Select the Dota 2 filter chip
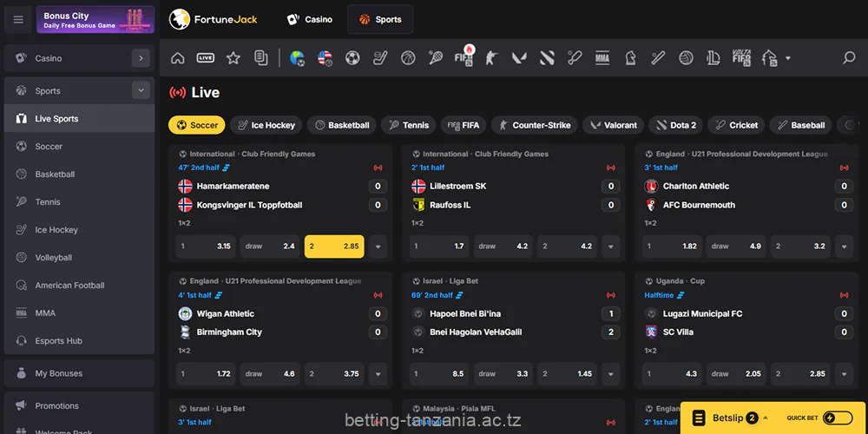Screen dimensions: 868x434 click(x=676, y=125)
